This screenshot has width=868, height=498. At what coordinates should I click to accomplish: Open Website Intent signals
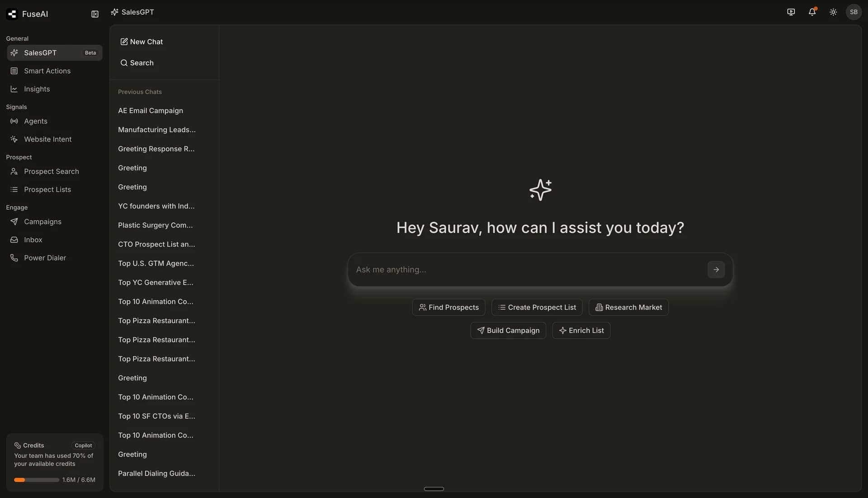click(x=48, y=139)
